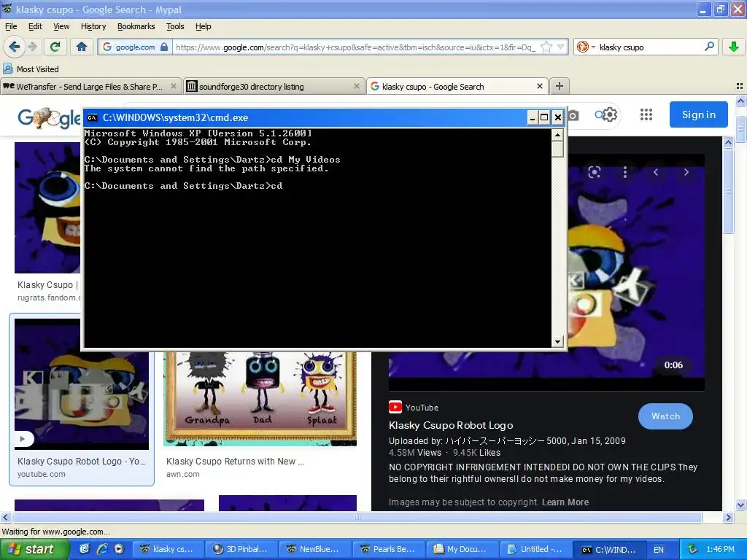Click the system tray network icon
This screenshot has height=560, width=747.
[x=693, y=549]
